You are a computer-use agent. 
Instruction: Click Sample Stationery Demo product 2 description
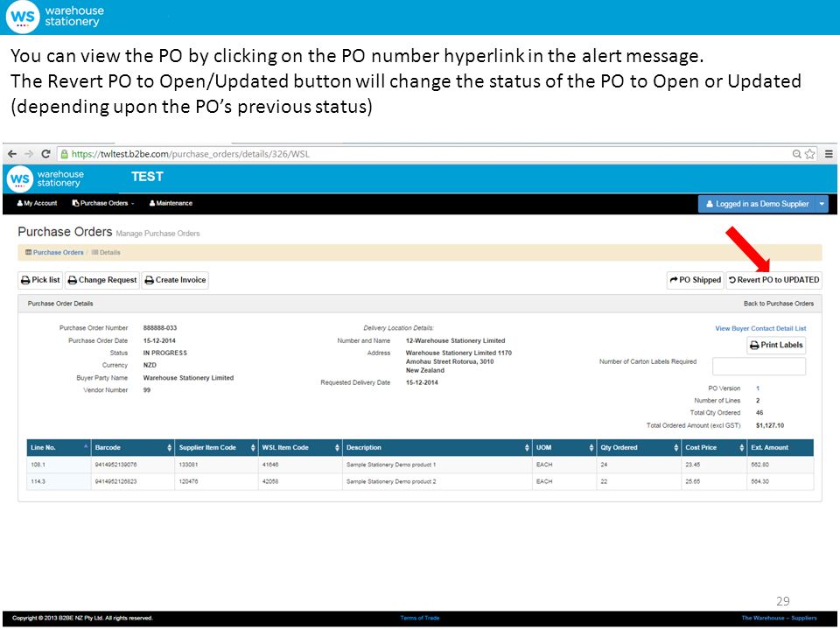(391, 481)
